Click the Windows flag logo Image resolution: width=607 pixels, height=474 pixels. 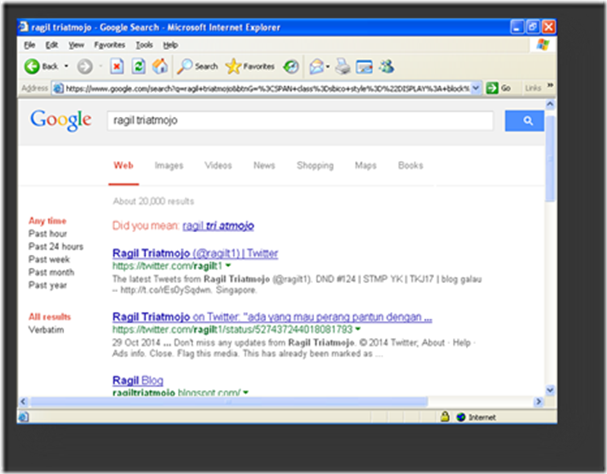pyautogui.click(x=543, y=45)
